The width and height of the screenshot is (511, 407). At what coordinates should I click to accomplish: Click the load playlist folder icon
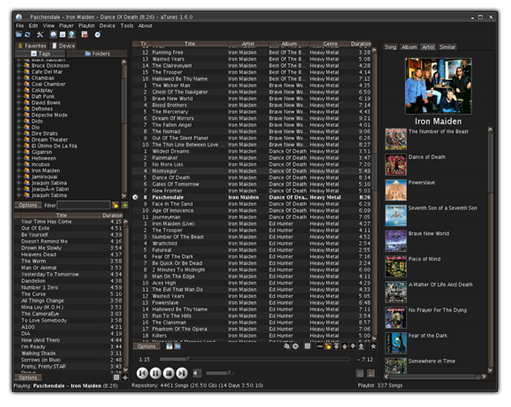[x=178, y=346]
